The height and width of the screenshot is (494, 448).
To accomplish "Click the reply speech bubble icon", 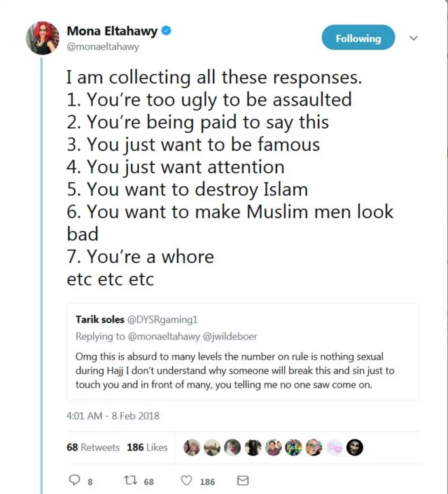I will (x=73, y=481).
